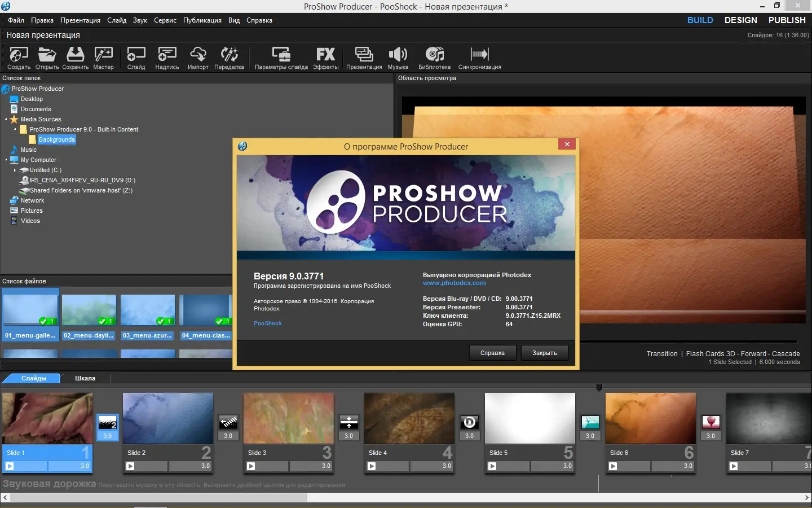Close the About dialog with the X button
The width and height of the screenshot is (812, 508).
(x=567, y=144)
